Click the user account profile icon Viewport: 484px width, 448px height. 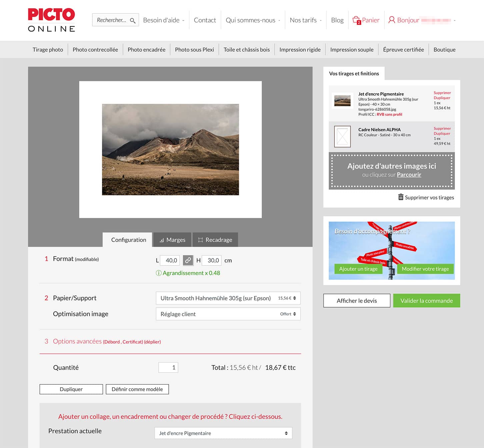[392, 20]
